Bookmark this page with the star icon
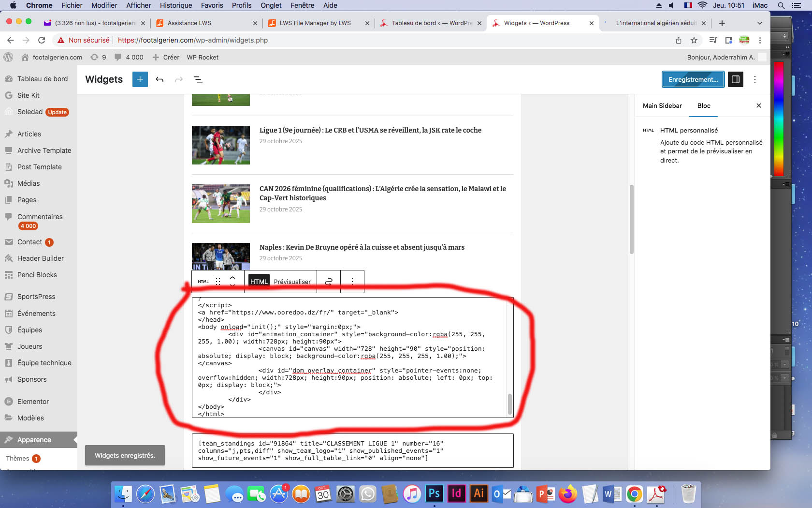Screen dimensions: 812x508 (694, 40)
